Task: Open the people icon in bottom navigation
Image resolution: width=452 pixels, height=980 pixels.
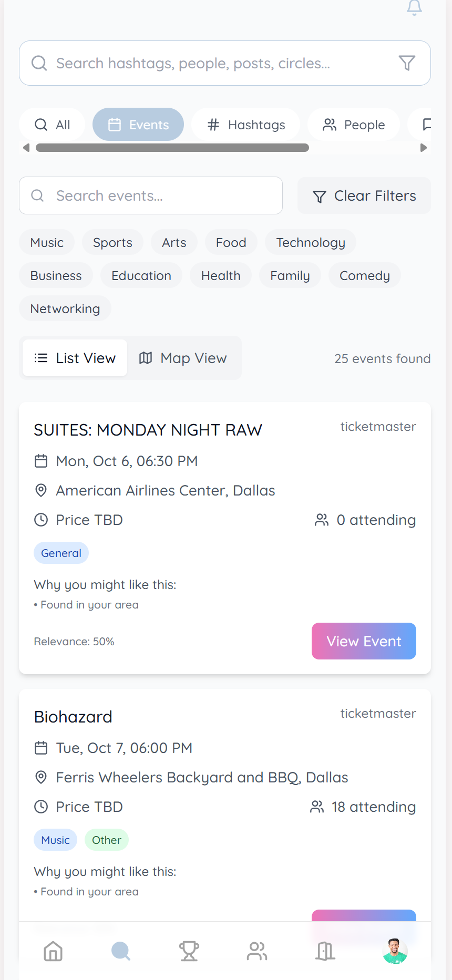Action: [257, 951]
